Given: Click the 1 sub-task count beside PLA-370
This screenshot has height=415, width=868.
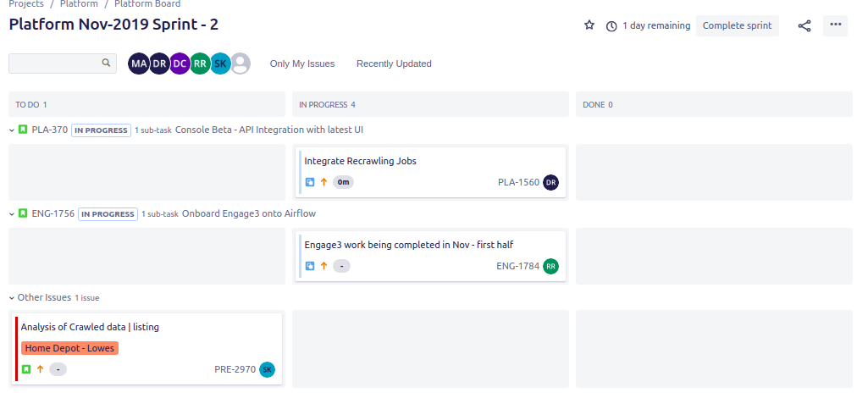Looking at the screenshot, I should click(x=153, y=130).
